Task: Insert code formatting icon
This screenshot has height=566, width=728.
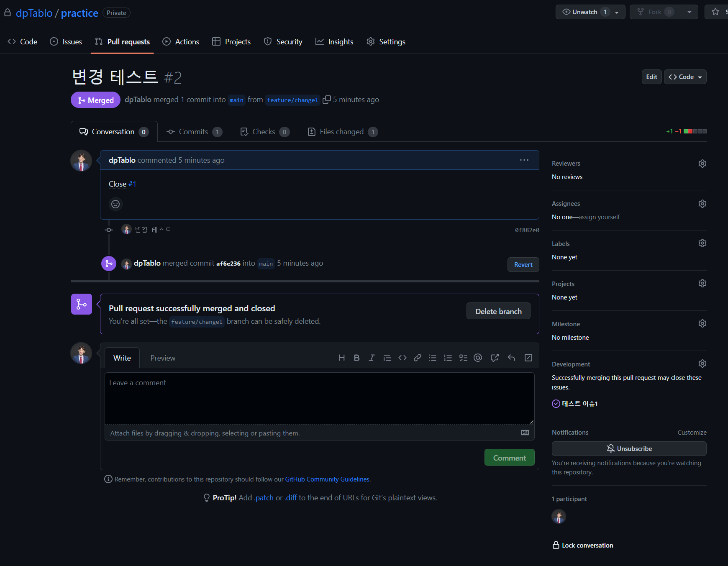Action: coord(402,358)
